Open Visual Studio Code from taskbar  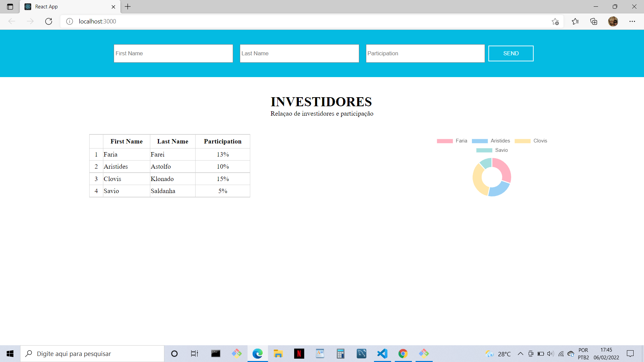click(x=382, y=354)
